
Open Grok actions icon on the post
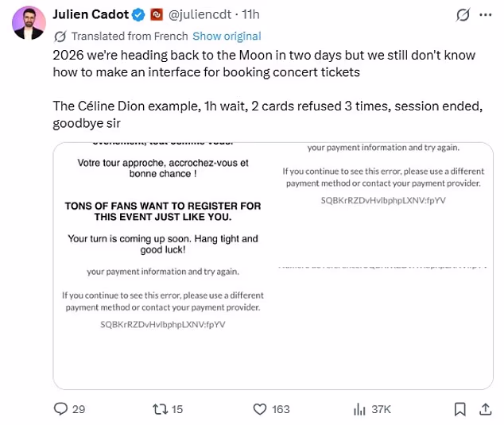pyautogui.click(x=462, y=15)
